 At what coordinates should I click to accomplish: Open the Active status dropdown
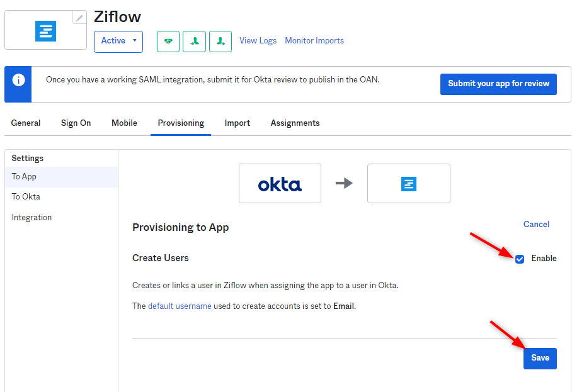[118, 41]
